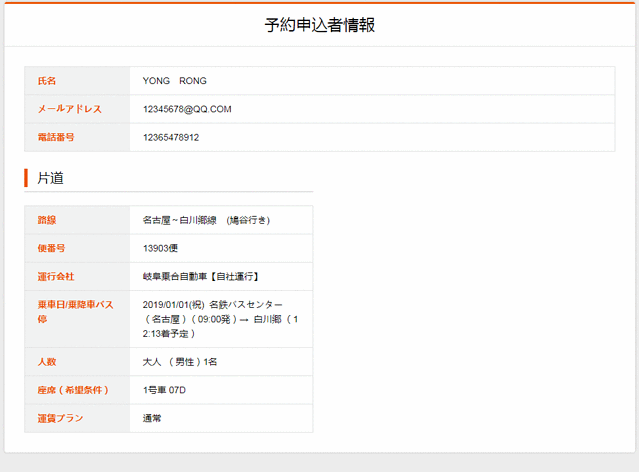Viewport: 639px width, 472px height.
Task: Click the email address 12345678@QQ.COM
Action: pyautogui.click(x=187, y=109)
